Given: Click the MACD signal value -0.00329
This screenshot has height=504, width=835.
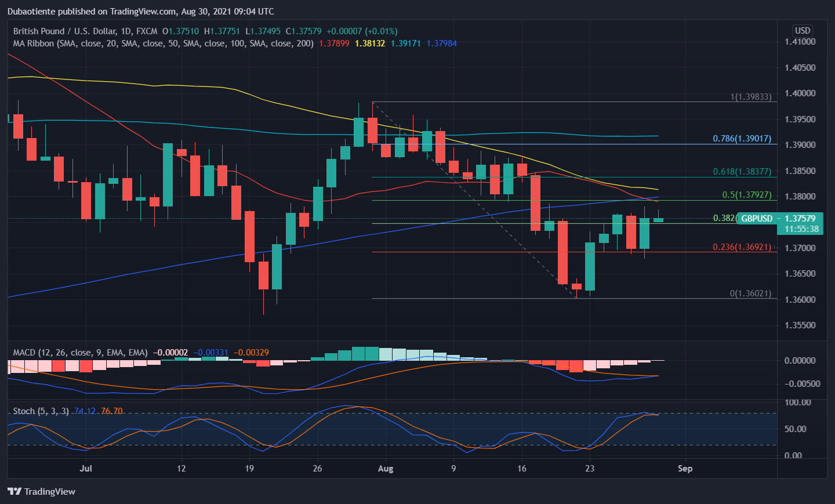Looking at the screenshot, I should click(x=251, y=353).
